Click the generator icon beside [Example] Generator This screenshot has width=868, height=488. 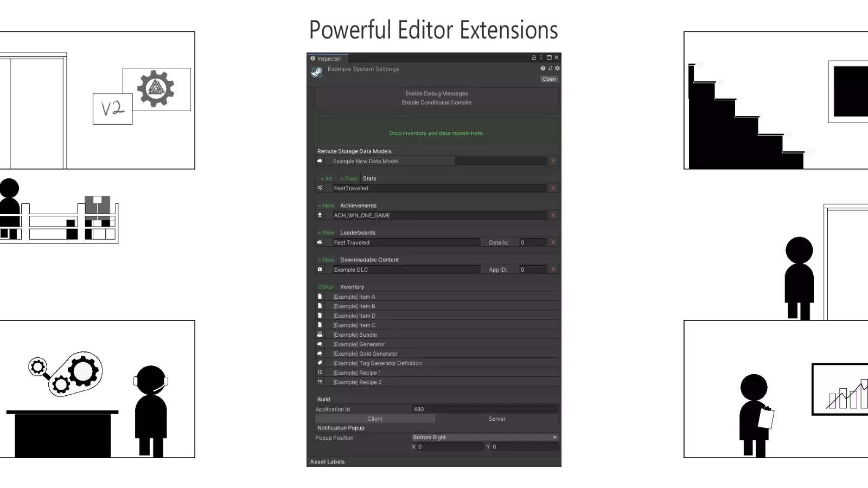coord(320,344)
